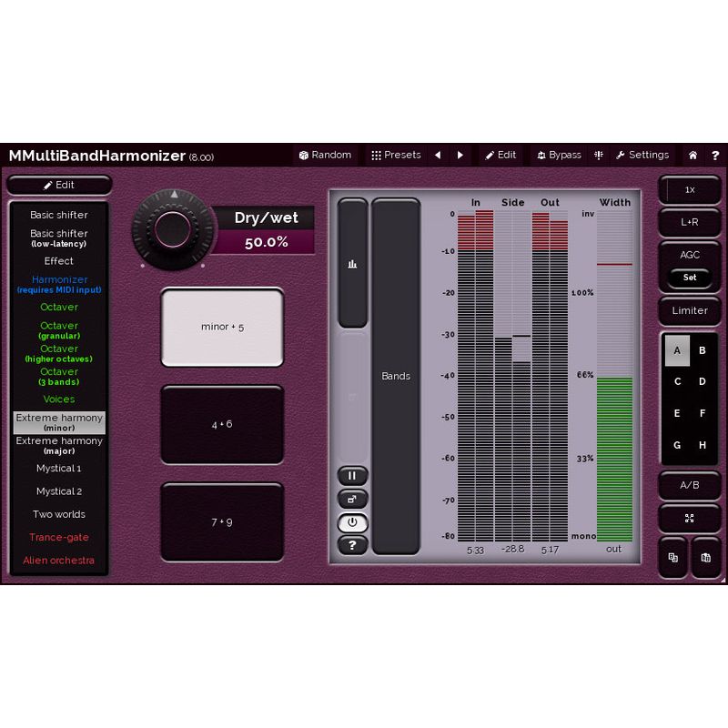This screenshot has height=728, width=728.
Task: Click the MIDI settings icon beside Bypass
Action: point(599,155)
